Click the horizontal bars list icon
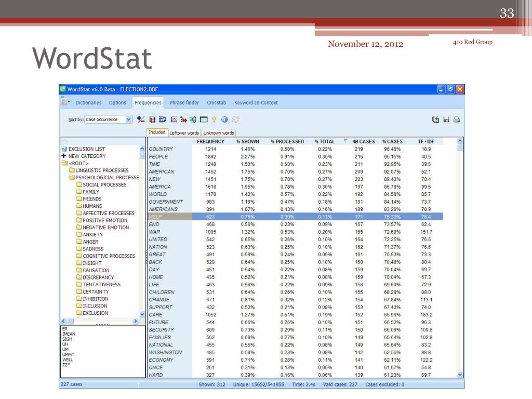This screenshot has height=399, width=532. coord(163,119)
